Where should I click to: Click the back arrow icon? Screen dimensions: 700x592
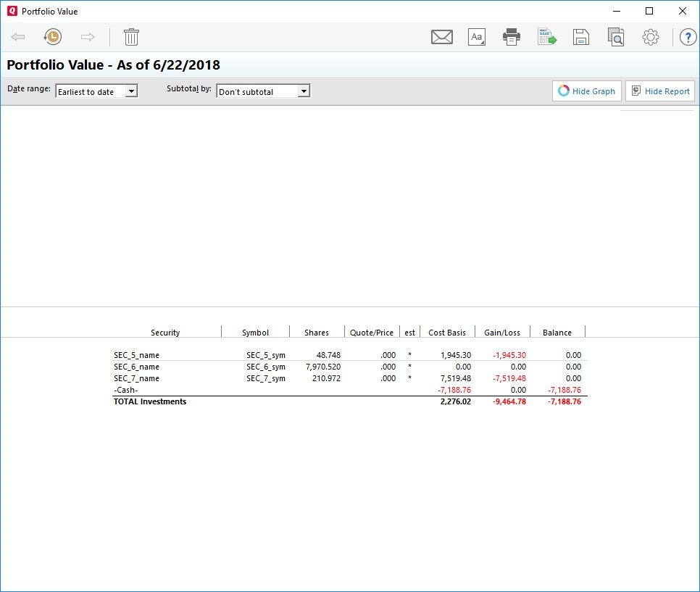18,37
